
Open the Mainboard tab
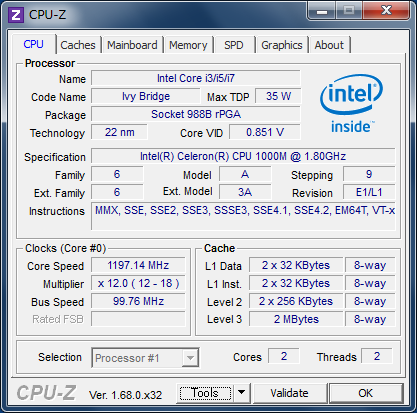[x=132, y=45]
